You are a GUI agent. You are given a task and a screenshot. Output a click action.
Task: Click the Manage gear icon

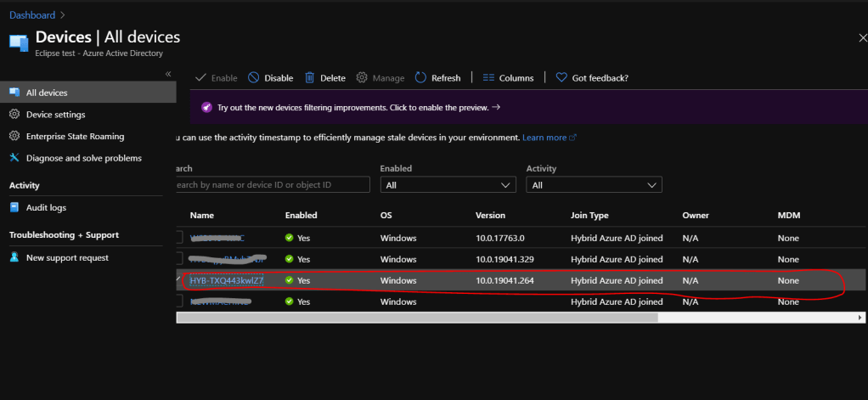click(362, 78)
